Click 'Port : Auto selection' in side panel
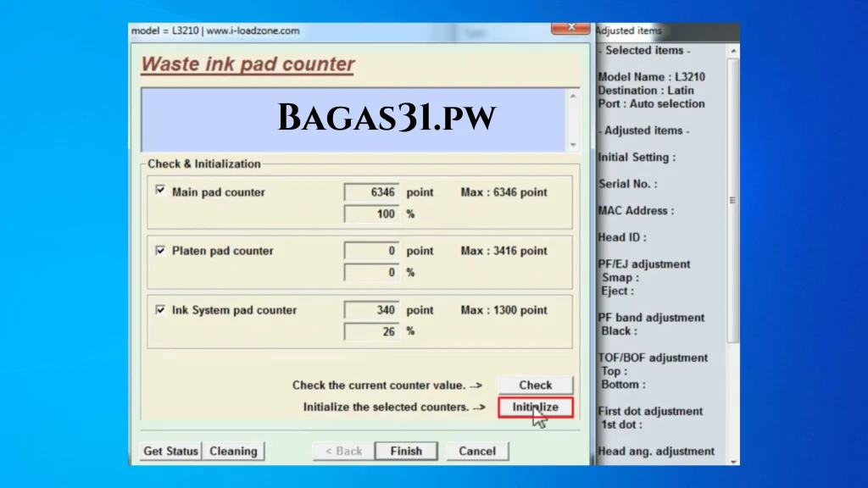The width and height of the screenshot is (868, 488). [x=651, y=103]
